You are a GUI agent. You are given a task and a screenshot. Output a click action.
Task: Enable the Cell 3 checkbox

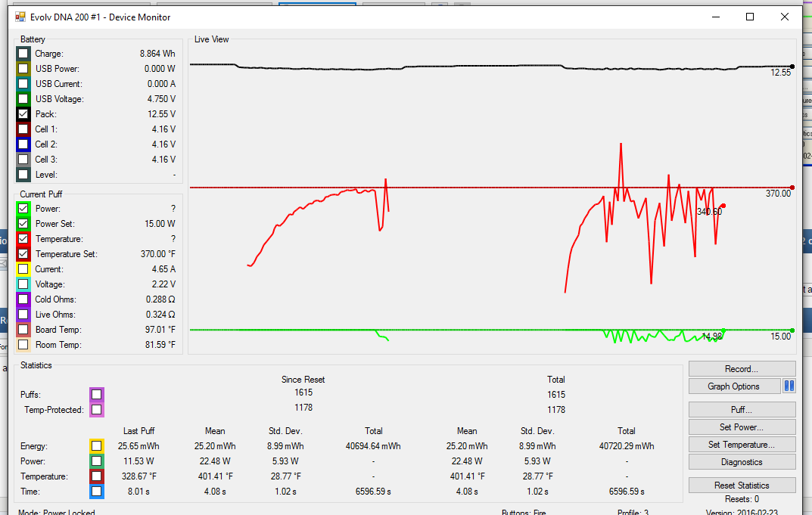click(x=23, y=160)
